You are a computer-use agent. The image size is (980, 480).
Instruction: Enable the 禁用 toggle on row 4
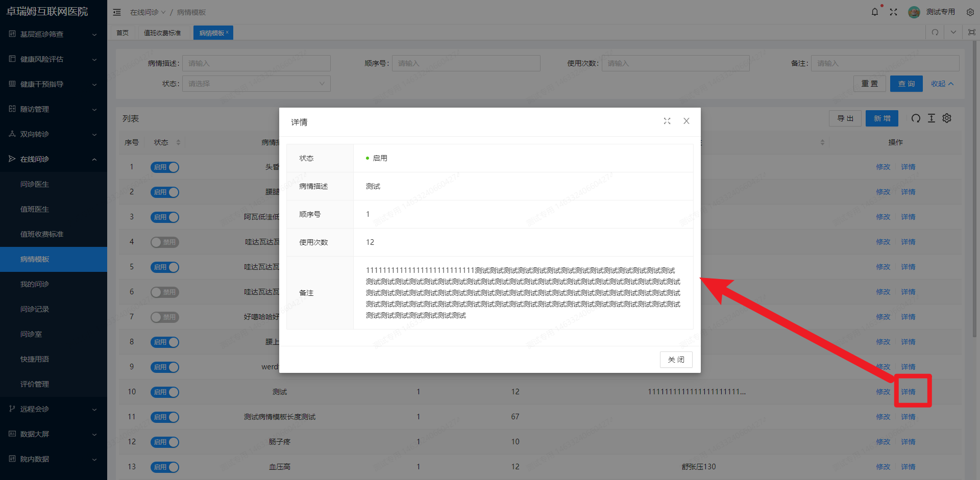pyautogui.click(x=164, y=242)
